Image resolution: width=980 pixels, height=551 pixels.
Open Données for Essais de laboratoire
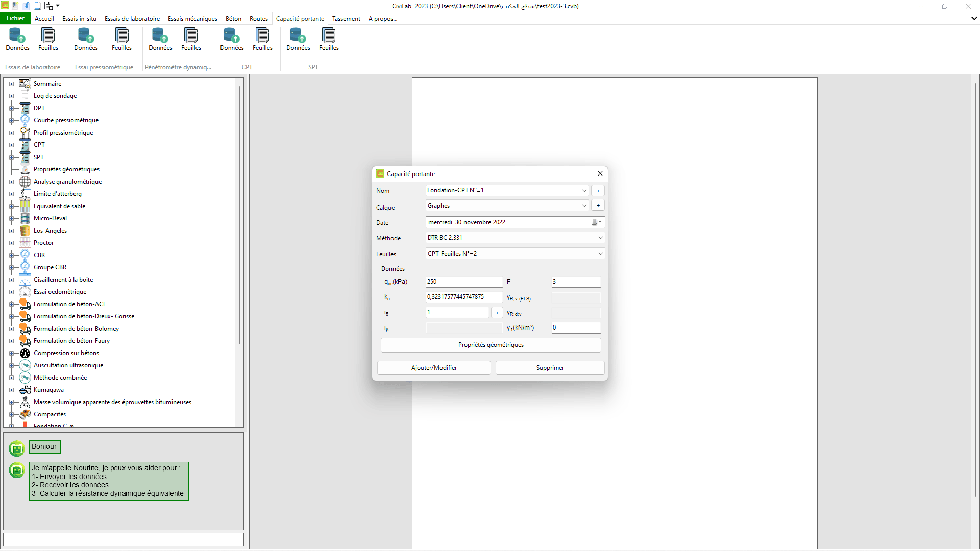pyautogui.click(x=17, y=40)
